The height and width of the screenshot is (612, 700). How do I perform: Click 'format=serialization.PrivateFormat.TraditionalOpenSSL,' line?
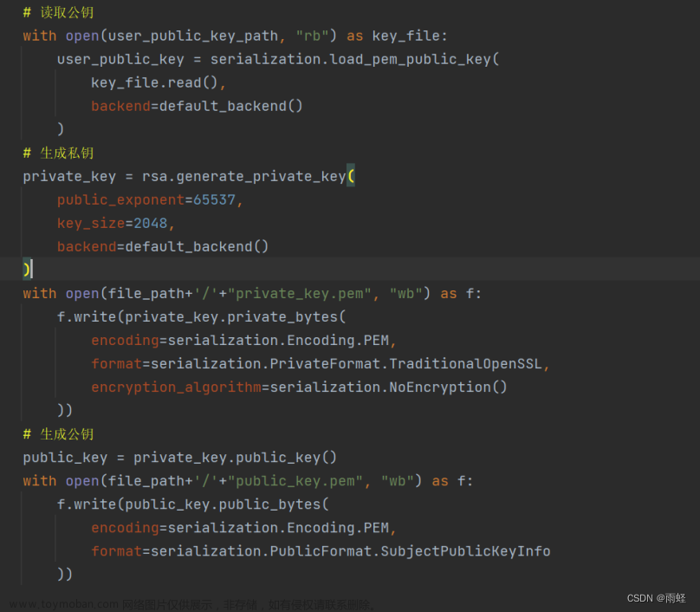(x=321, y=363)
